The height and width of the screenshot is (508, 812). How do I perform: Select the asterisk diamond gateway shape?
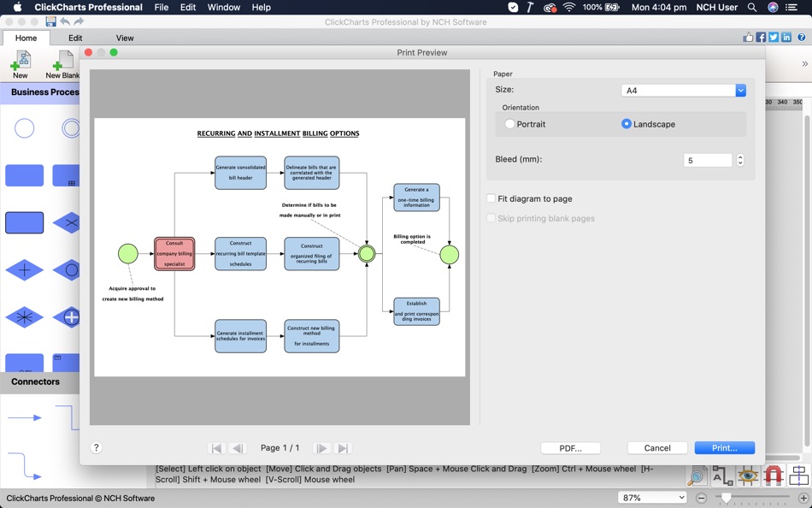click(24, 317)
